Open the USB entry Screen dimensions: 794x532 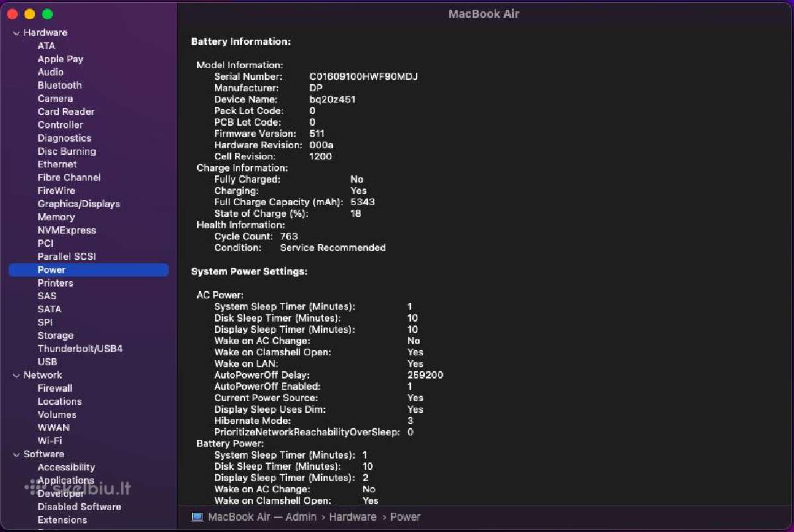47,362
